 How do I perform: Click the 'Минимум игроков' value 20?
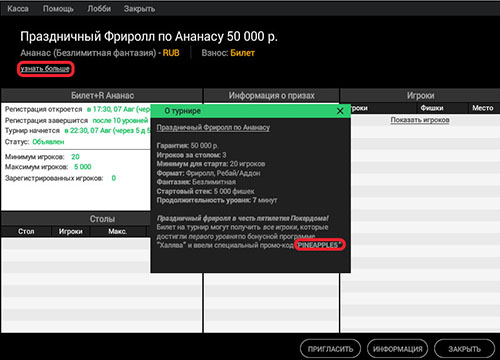point(75,157)
